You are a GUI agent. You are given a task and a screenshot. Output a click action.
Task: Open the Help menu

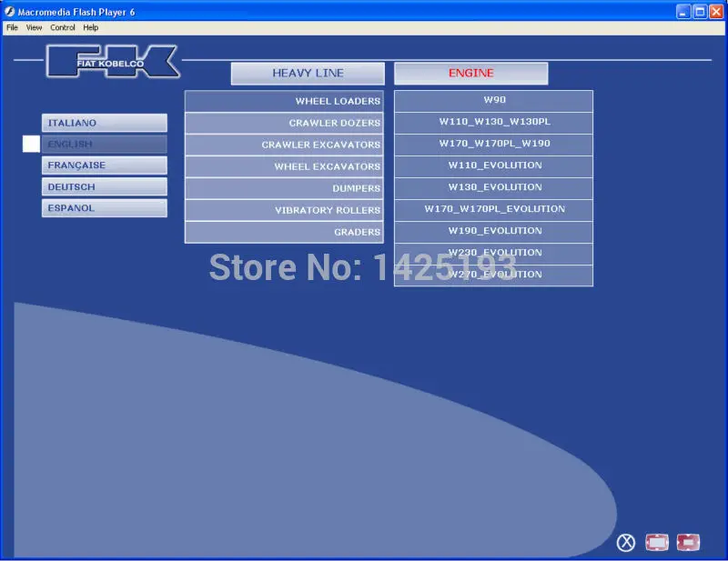(x=90, y=27)
